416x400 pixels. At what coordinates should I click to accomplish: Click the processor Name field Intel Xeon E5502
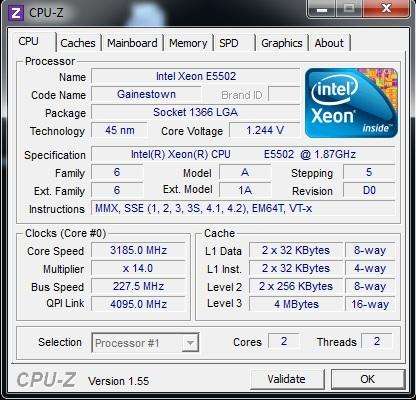[x=196, y=76]
